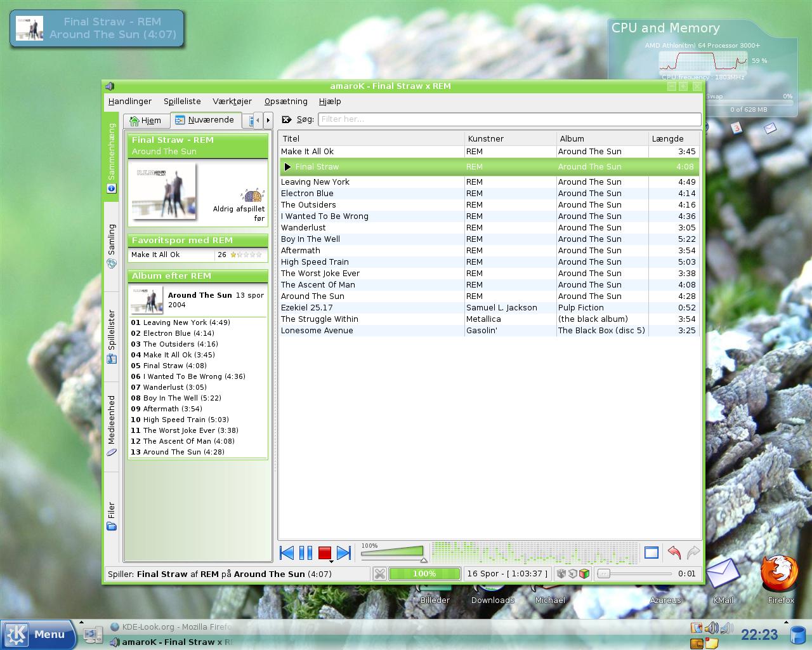
Task: Click the amaroK taskbar entry
Action: point(171,642)
